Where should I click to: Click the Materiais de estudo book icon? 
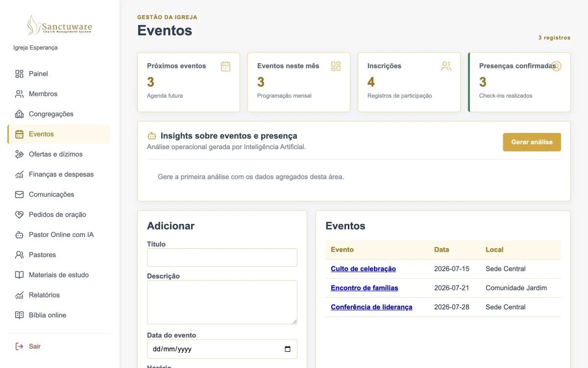point(19,275)
